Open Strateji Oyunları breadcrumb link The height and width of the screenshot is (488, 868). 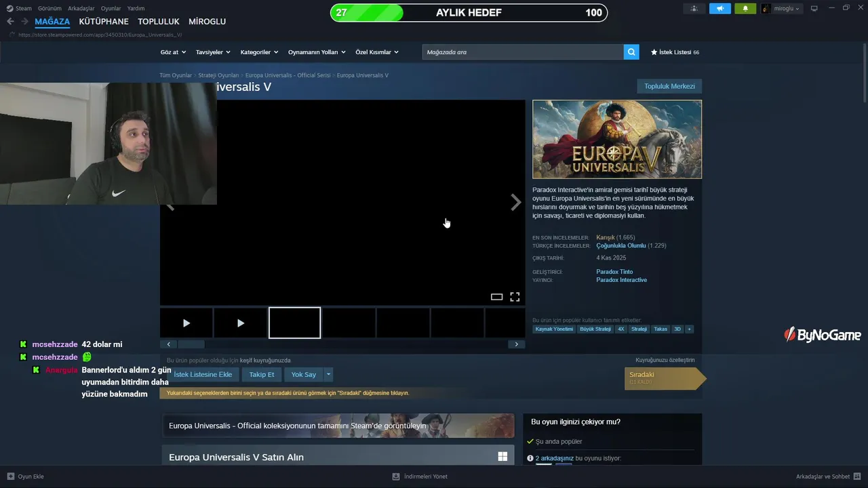click(x=218, y=75)
